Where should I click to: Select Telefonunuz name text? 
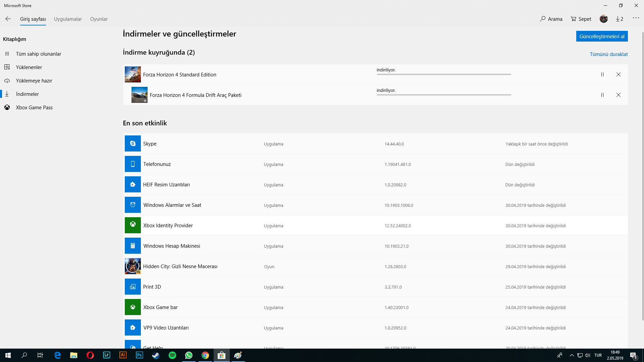tap(157, 164)
